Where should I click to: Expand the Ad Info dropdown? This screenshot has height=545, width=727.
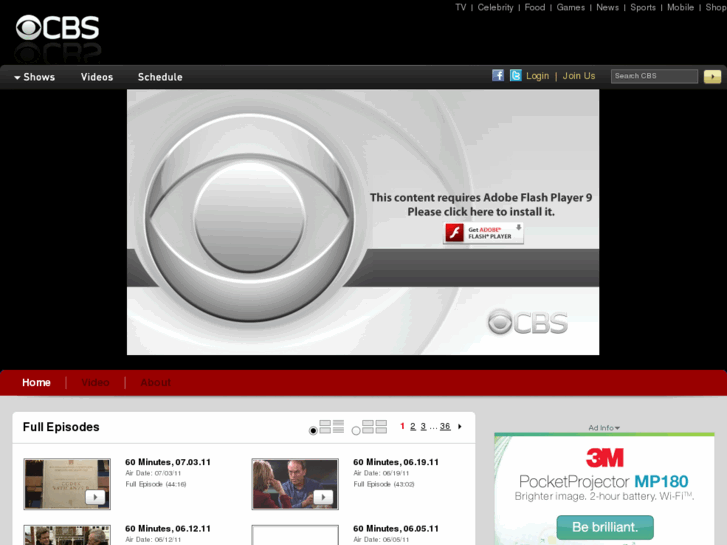tap(604, 428)
